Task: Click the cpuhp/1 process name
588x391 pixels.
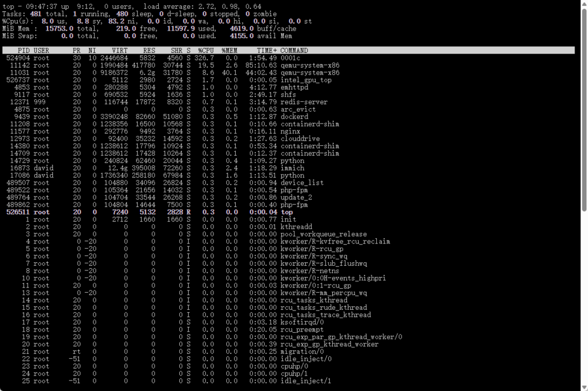Action: pyautogui.click(x=295, y=374)
